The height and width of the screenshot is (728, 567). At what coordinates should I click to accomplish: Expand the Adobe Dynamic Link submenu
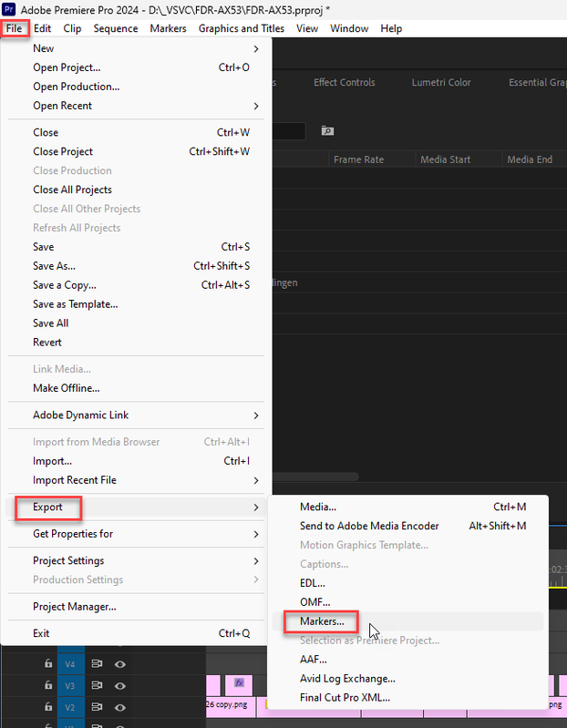136,415
